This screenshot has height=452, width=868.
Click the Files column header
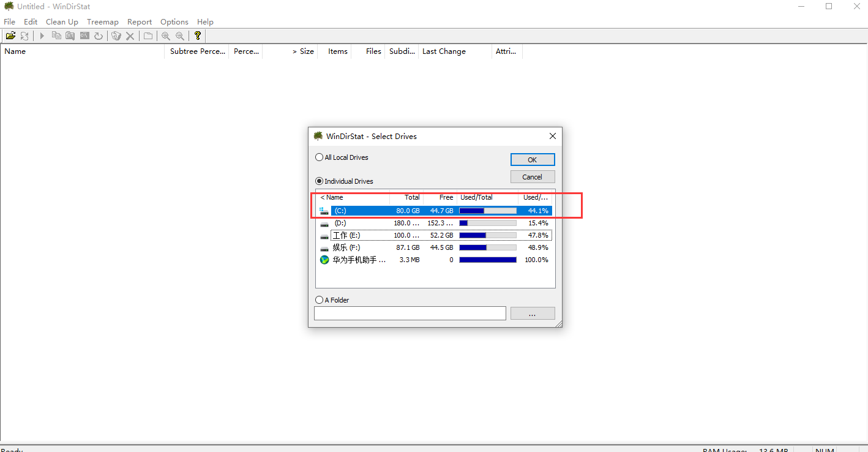[x=369, y=51]
